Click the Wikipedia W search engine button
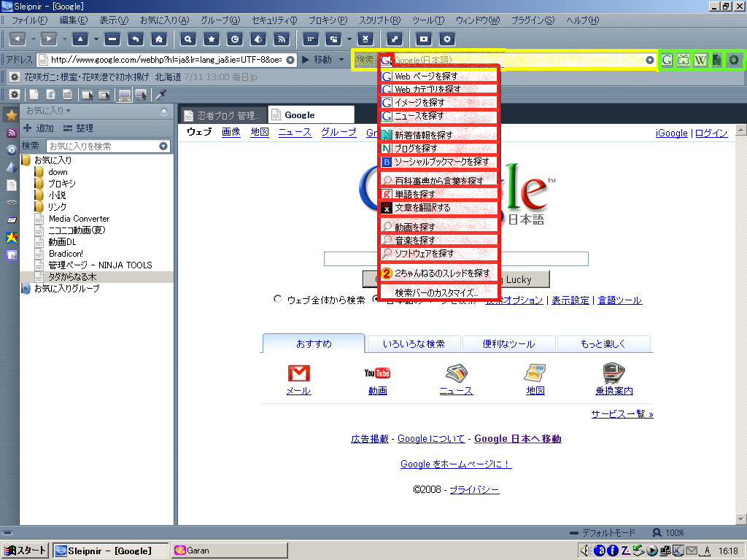Image resolution: width=747 pixels, height=560 pixels. (700, 60)
